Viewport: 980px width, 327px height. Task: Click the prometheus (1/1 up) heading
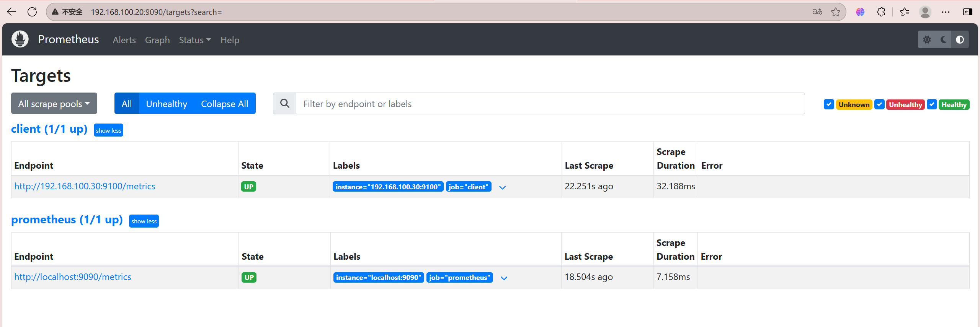pyautogui.click(x=67, y=220)
